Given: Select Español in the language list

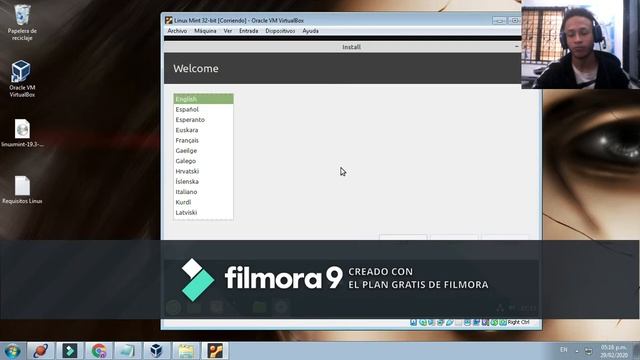Looking at the screenshot, I should tap(203, 109).
